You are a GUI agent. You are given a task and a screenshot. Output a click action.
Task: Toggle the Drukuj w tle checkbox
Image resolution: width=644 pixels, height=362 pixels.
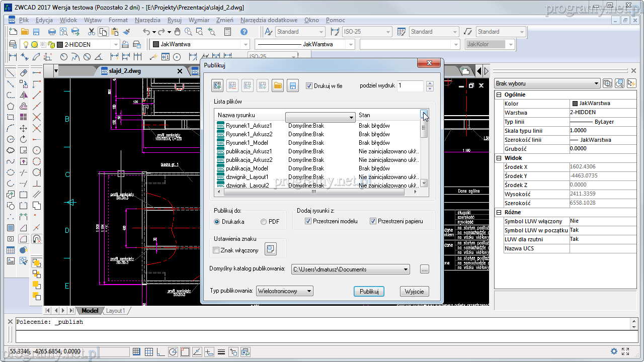309,86
